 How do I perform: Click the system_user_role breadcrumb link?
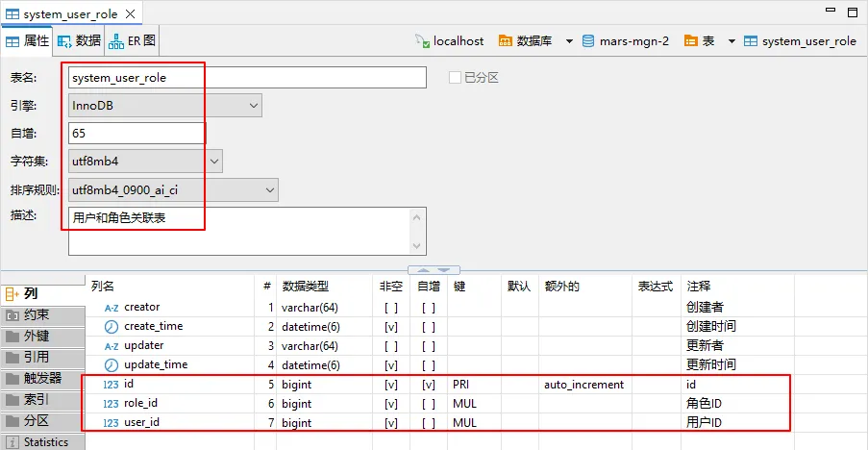coord(800,41)
